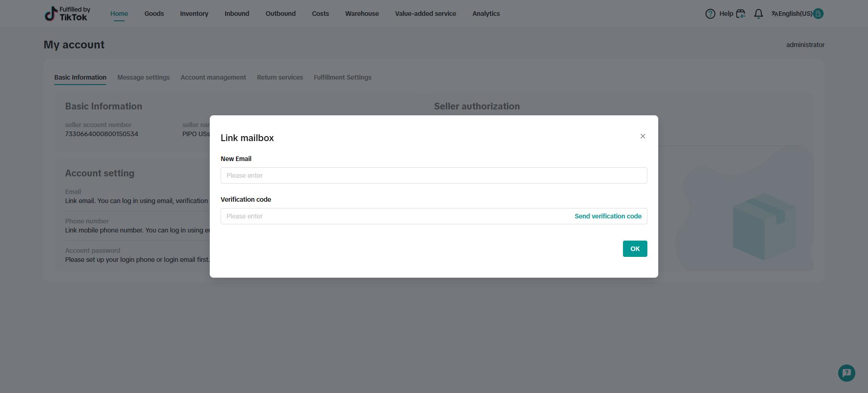Confirm with the OK button
868x393 pixels.
635,249
